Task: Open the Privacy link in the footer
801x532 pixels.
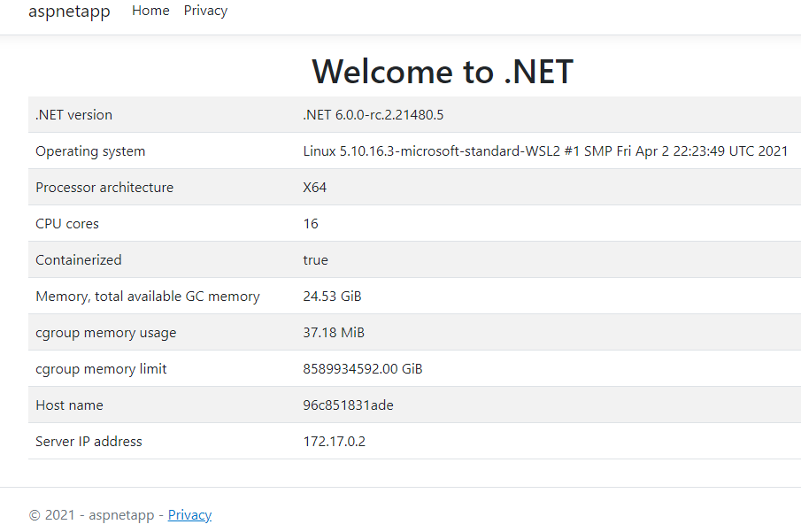Action: coord(189,514)
